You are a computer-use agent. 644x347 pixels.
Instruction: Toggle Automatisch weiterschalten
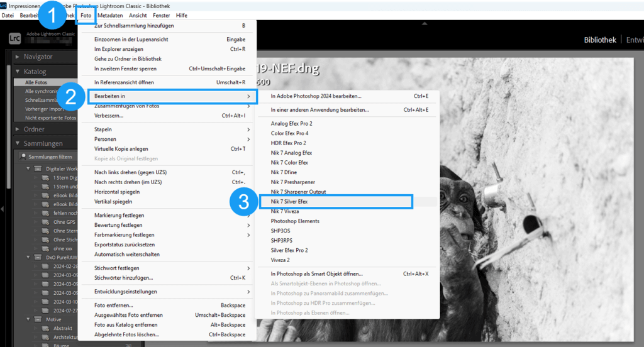(x=167, y=255)
